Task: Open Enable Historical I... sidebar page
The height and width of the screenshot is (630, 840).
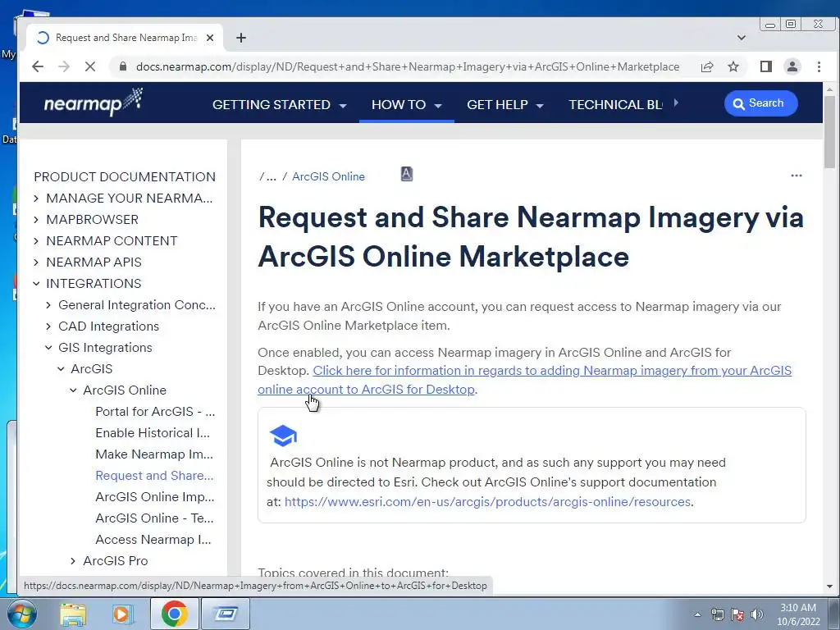Action: point(152,433)
